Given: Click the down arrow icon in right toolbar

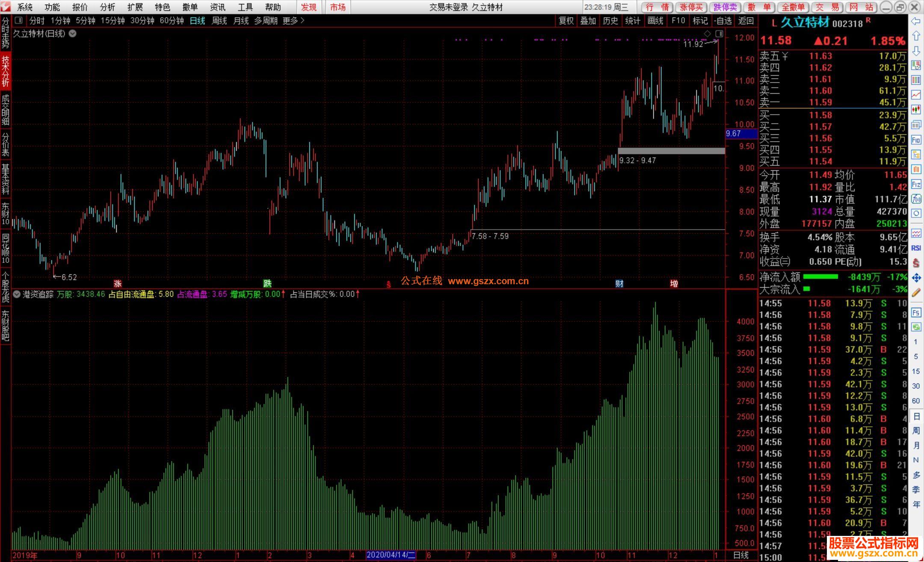Looking at the screenshot, I should 916,51.
